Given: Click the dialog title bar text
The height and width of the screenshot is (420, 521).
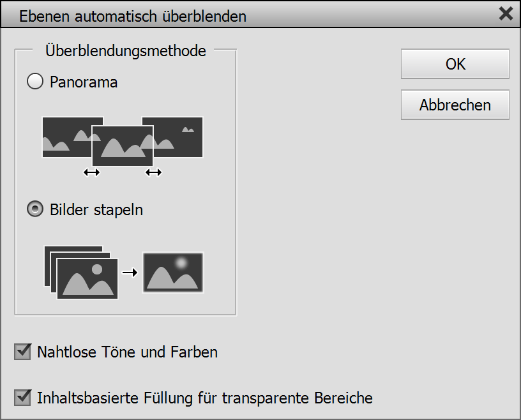Looking at the screenshot, I should [133, 16].
